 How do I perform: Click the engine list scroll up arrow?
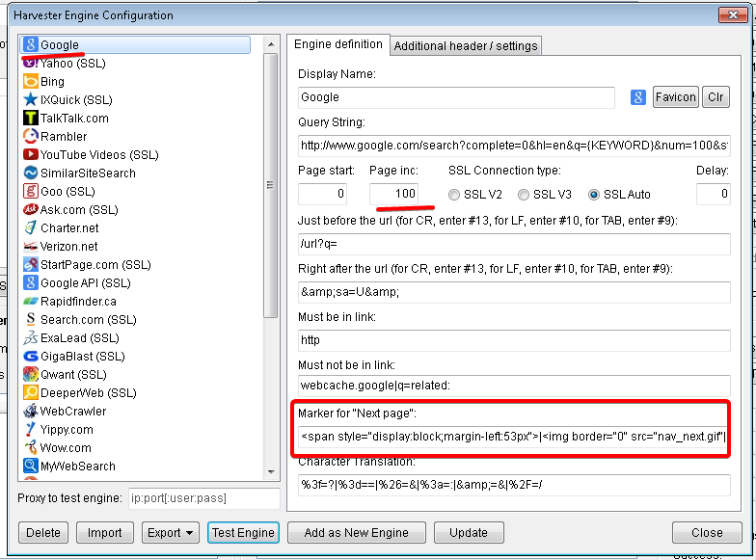[x=271, y=44]
